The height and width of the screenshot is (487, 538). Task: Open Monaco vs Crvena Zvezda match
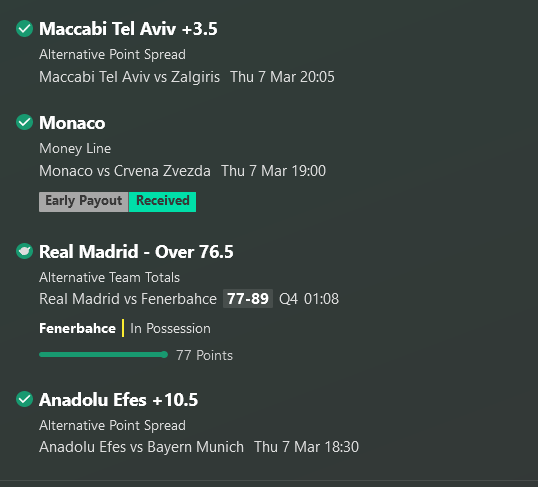125,171
